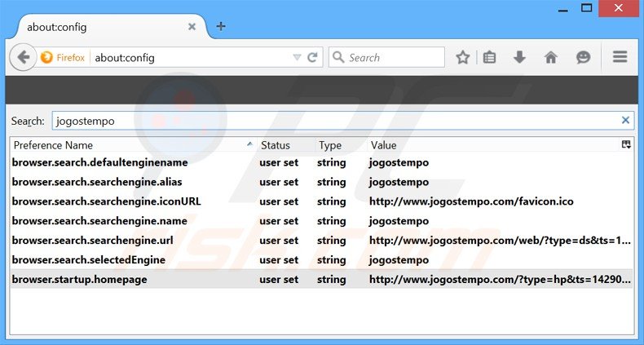
Task: Click jogostempo value of defaultenginename row
Action: (x=399, y=162)
